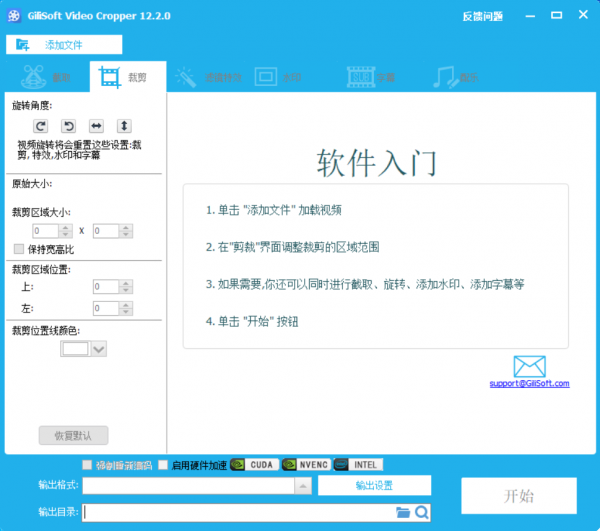Click the crop height input field
This screenshot has height=531, width=600.
(x=106, y=231)
